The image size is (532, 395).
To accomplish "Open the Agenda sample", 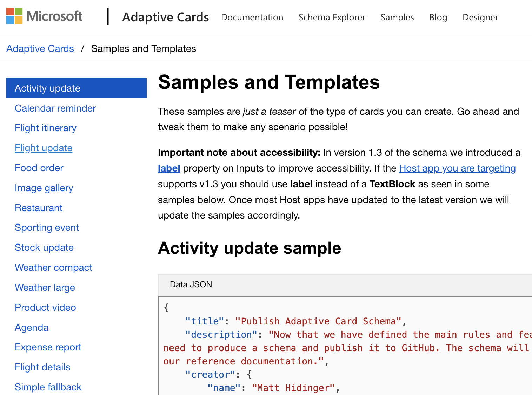I will pos(32,328).
